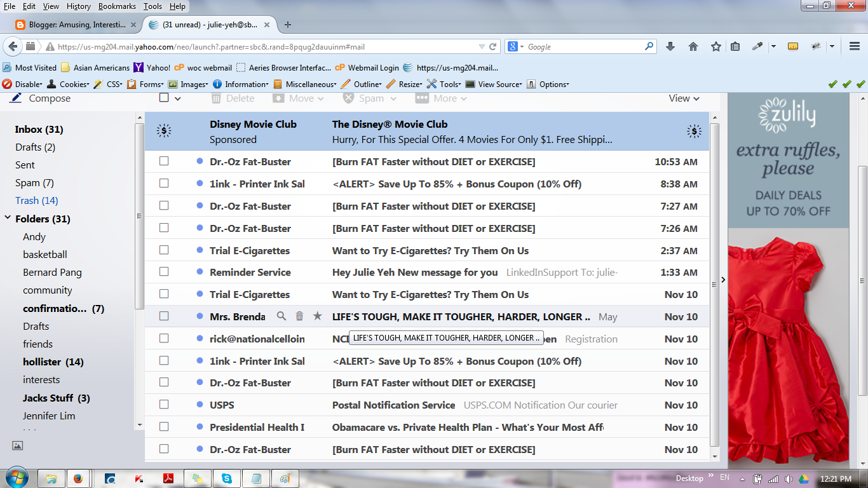Delete Mrs. Brenda email with trash icon

click(299, 316)
